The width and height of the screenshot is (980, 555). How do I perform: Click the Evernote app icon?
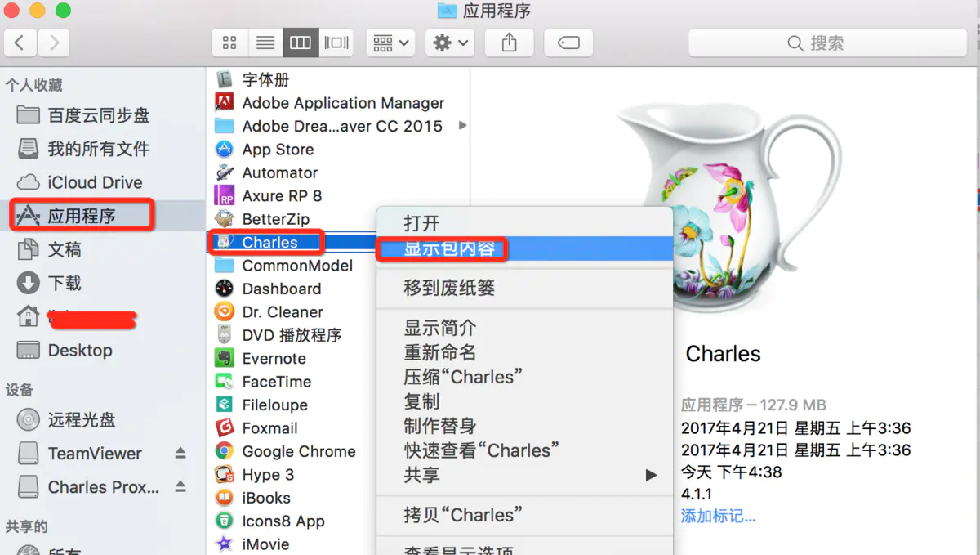(x=224, y=358)
